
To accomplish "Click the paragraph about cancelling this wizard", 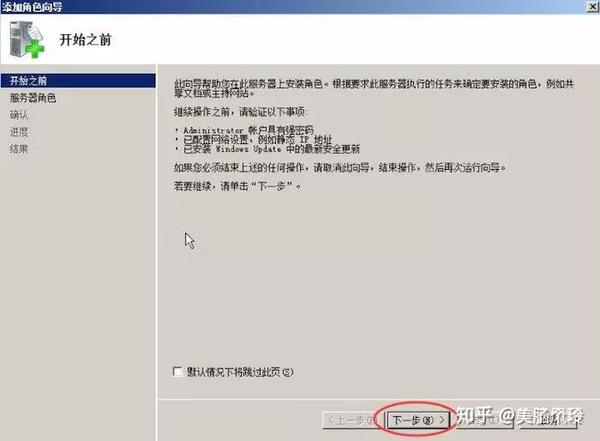I will pos(340,168).
